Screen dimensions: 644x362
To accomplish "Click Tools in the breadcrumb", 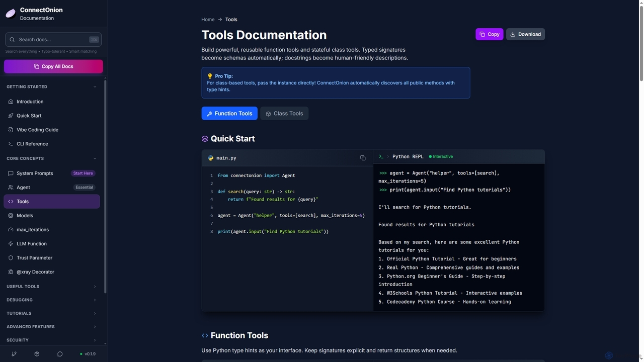I will (x=231, y=20).
